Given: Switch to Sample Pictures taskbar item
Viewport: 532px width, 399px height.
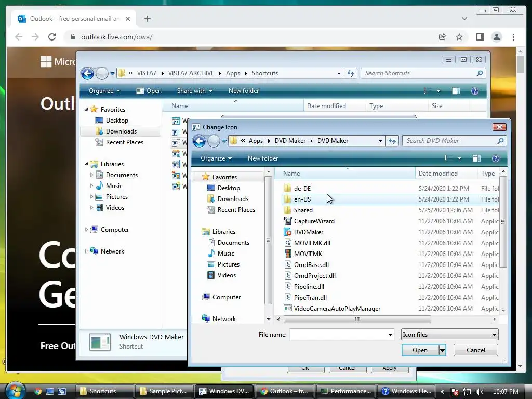Looking at the screenshot, I should pos(164,391).
